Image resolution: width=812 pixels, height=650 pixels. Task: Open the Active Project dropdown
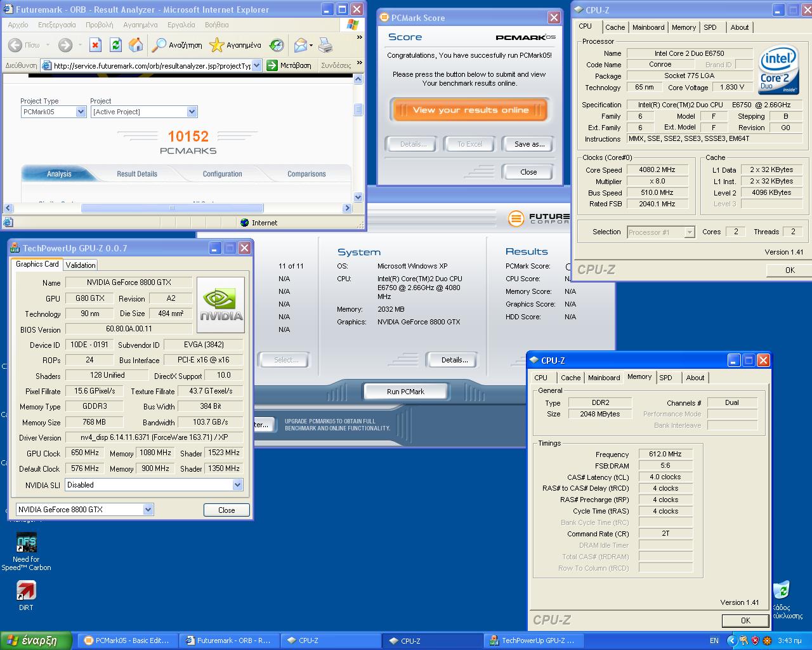192,112
